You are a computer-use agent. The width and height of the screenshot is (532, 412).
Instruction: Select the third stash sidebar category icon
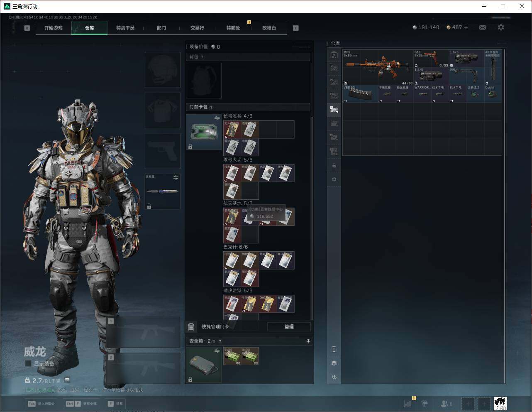tap(334, 82)
